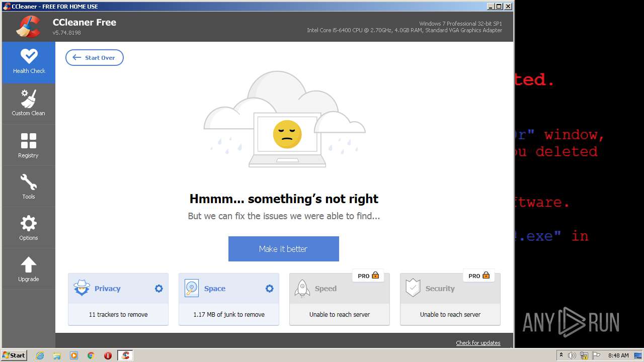Show hidden system tray icons
The height and width of the screenshot is (362, 644).
[x=561, y=355]
